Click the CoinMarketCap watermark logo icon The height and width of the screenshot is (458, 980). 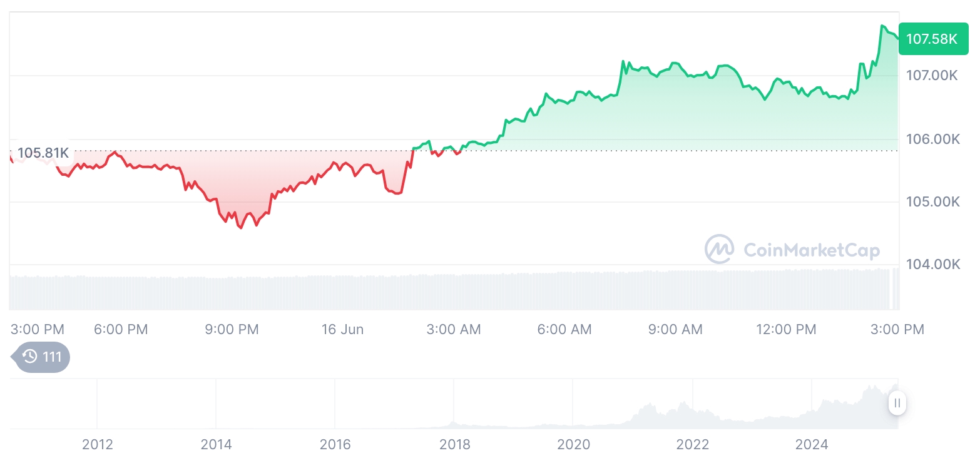pyautogui.click(x=720, y=249)
